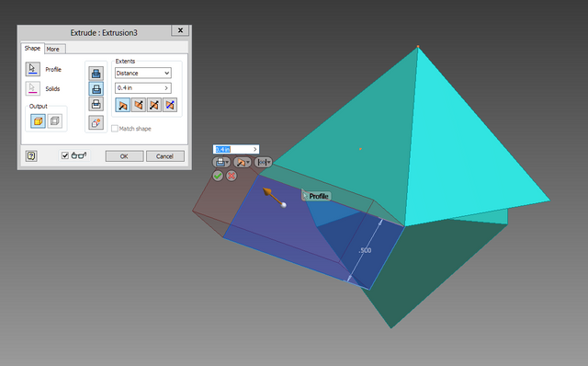This screenshot has width=588, height=366.
Task: Click the .500 dimension in the sketch
Action: 365,250
